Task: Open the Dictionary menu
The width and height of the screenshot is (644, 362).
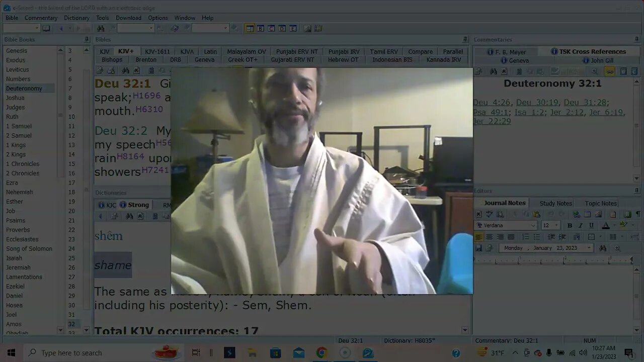Action: click(76, 18)
